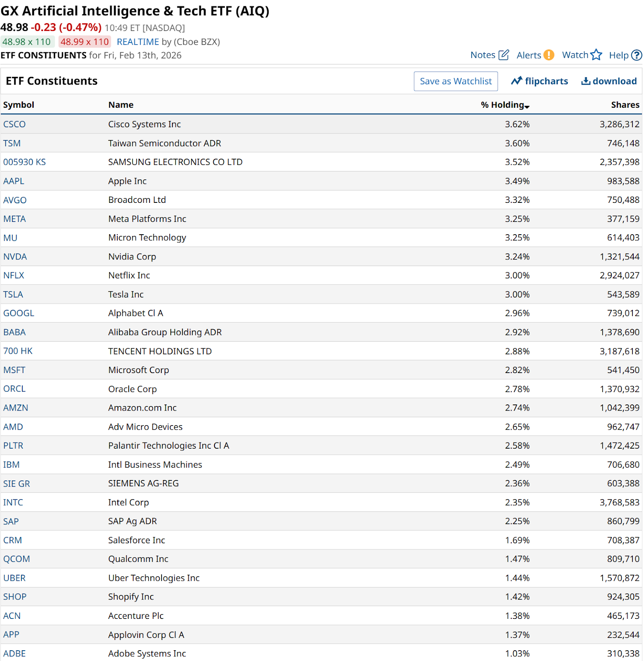Open the ACN symbol link

pos(12,616)
